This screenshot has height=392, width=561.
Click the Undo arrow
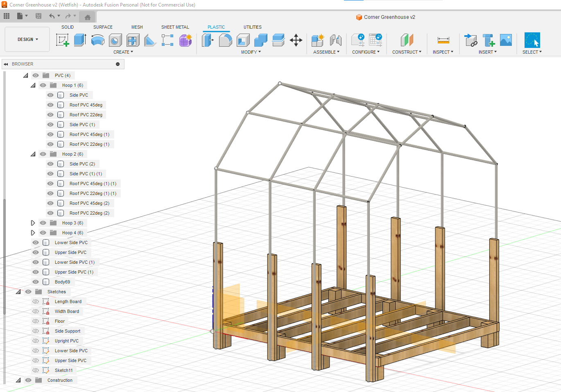point(52,16)
